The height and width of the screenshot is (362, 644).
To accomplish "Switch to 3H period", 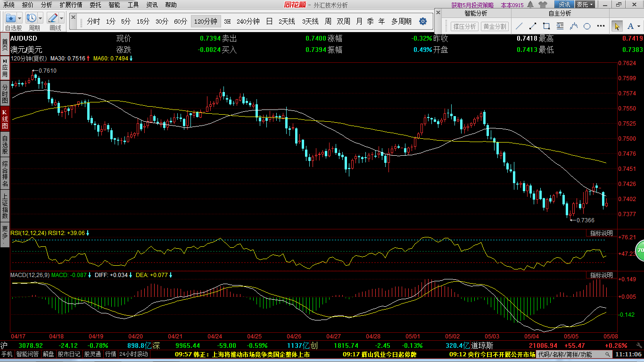I will pyautogui.click(x=228, y=21).
